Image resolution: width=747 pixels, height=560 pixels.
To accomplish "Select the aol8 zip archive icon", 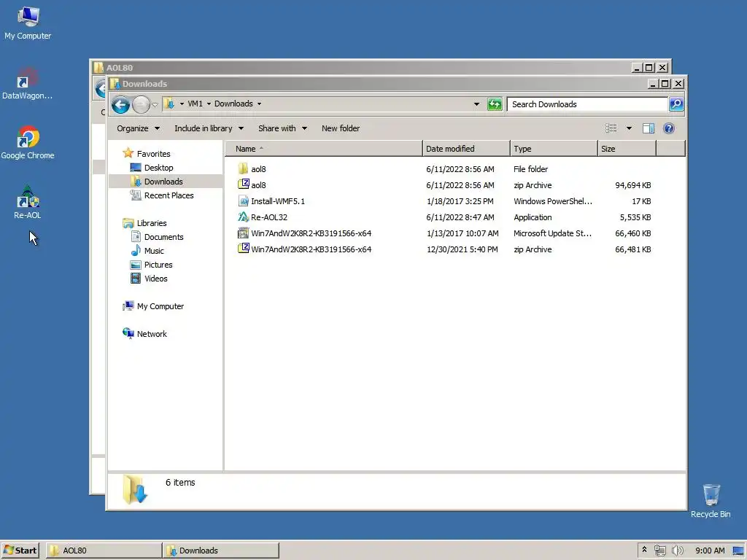I will pos(244,184).
